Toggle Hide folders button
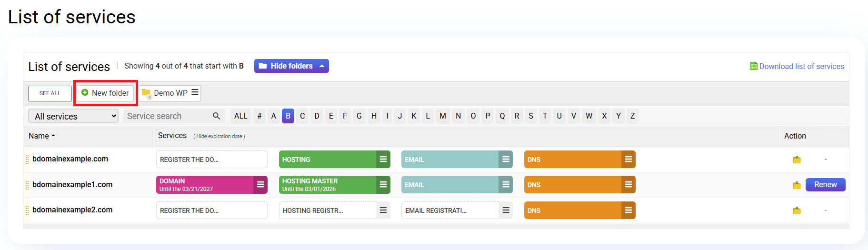Screen dimensions: 868x250 (291, 66)
